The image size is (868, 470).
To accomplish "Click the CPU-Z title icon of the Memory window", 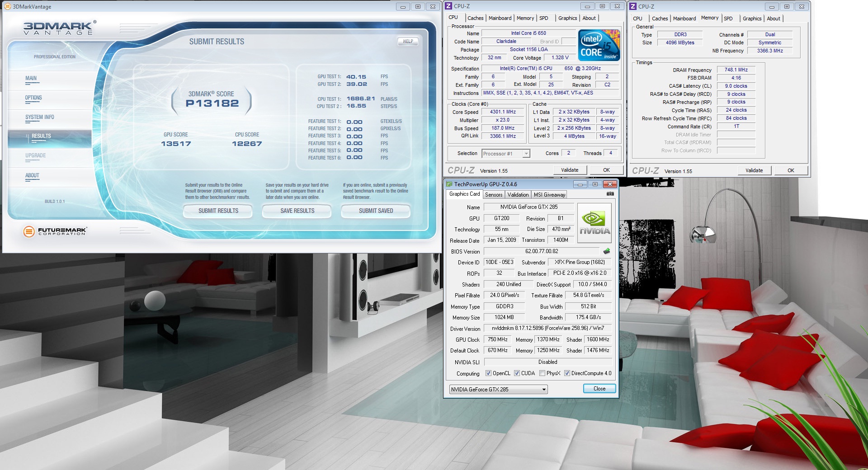I will point(633,6).
